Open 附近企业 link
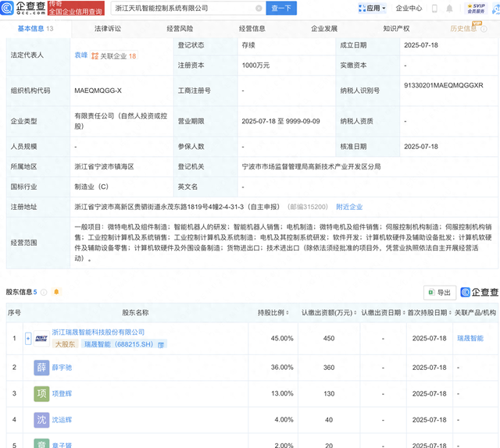Screen dimensions: 500x448 [x=349, y=207]
